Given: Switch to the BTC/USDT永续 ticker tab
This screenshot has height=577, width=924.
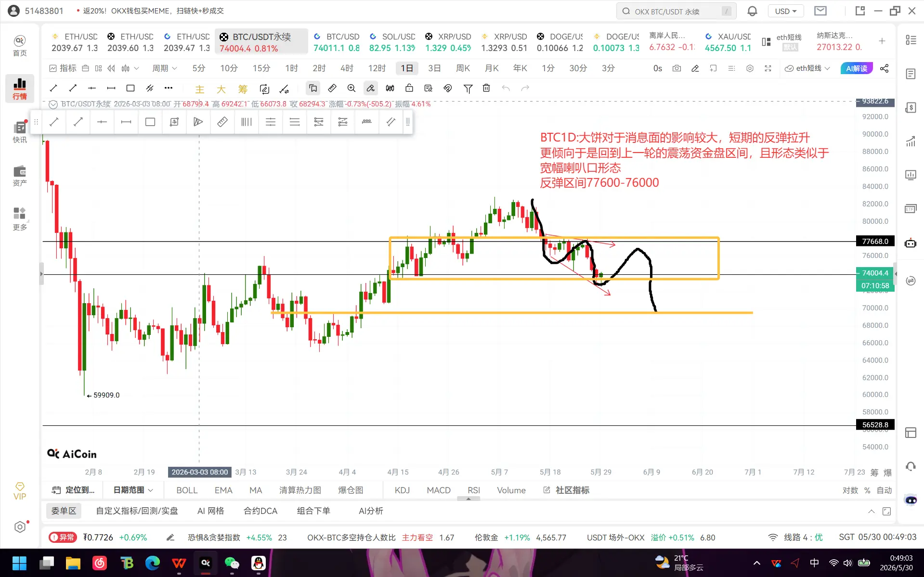Looking at the screenshot, I should [x=261, y=42].
